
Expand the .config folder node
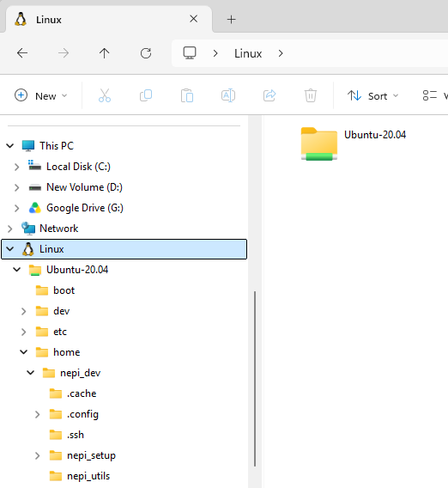pyautogui.click(x=37, y=414)
